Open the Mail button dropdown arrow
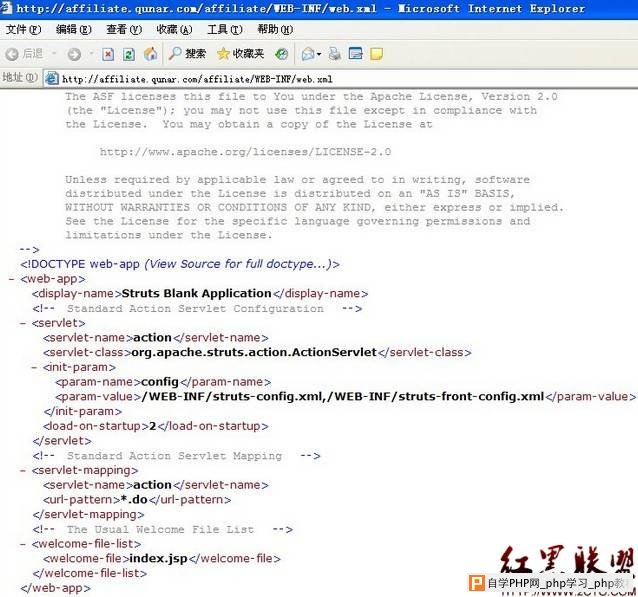 319,54
